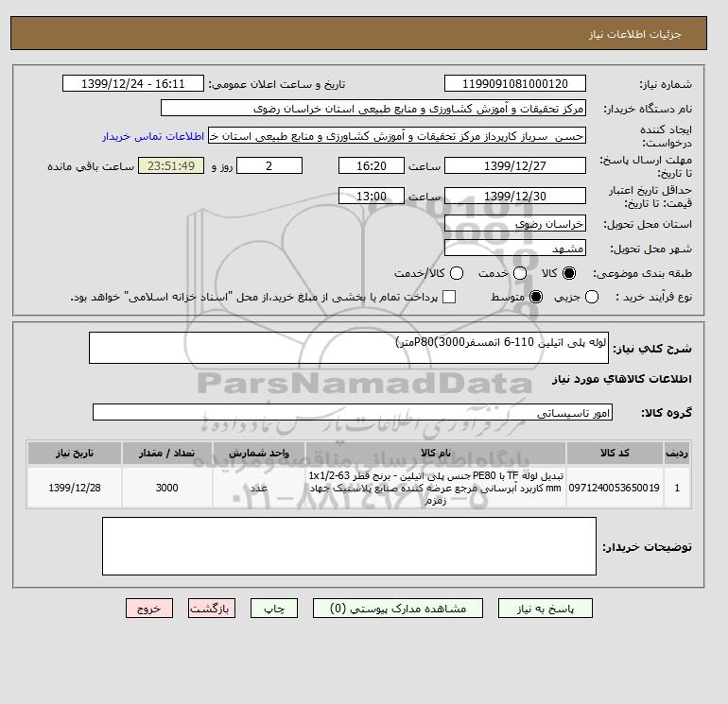728x704 pixels.
Task: Open مشاهده مدارک پیوستی (0) button
Action: [398, 609]
